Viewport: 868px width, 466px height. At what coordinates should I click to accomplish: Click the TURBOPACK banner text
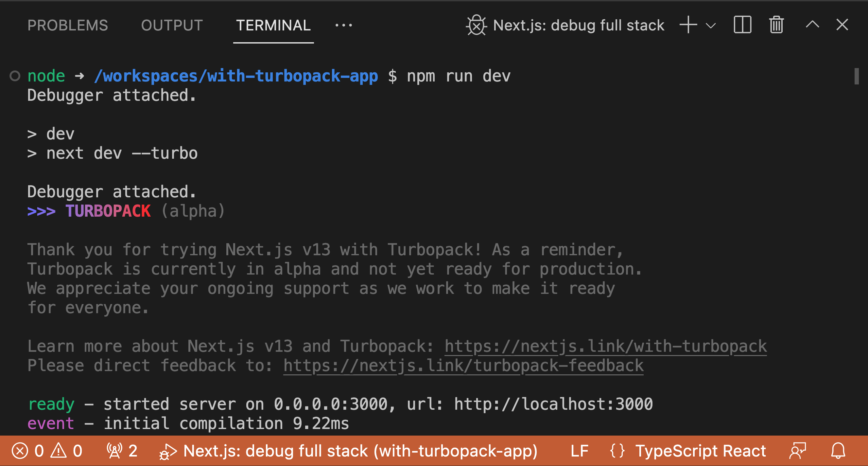[x=108, y=211]
